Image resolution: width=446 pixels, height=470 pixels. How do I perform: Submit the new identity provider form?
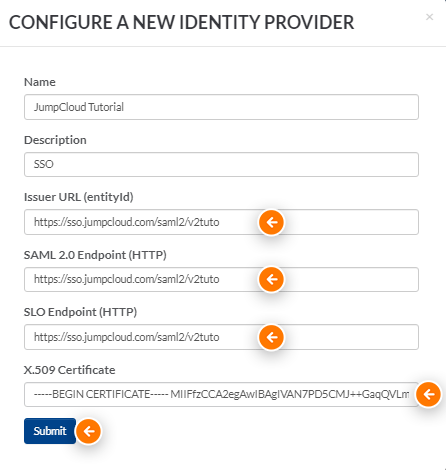click(50, 431)
